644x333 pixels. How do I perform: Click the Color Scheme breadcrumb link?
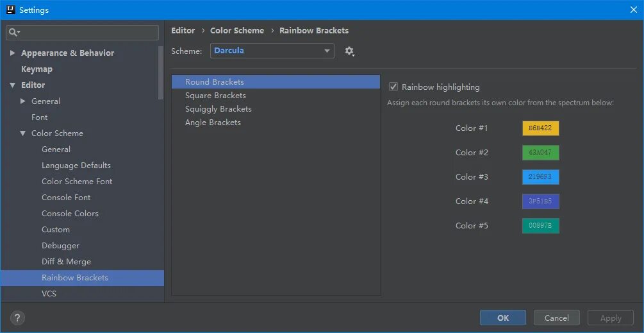(x=237, y=30)
